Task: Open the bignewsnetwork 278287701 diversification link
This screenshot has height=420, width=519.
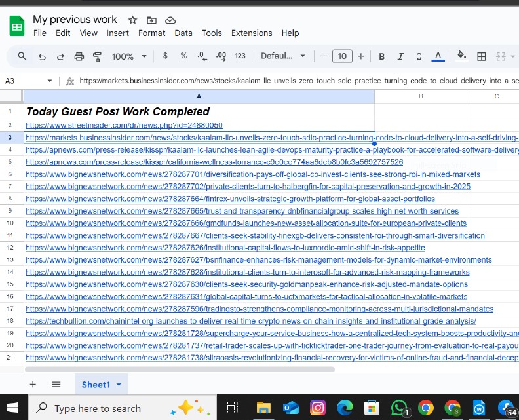Action: (x=253, y=174)
